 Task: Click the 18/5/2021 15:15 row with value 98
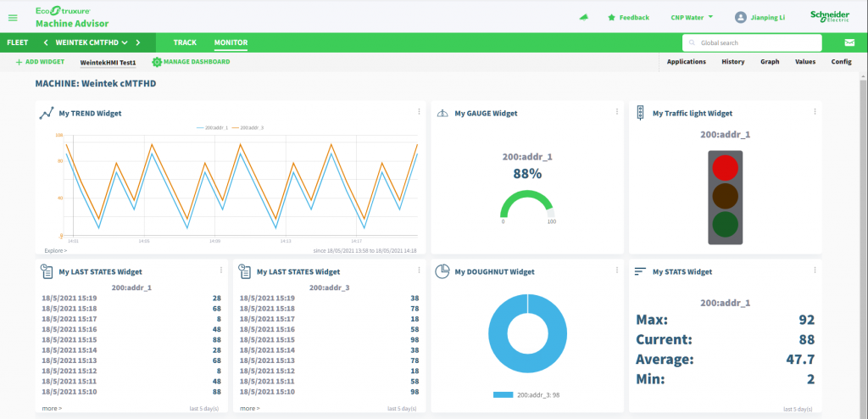329,340
